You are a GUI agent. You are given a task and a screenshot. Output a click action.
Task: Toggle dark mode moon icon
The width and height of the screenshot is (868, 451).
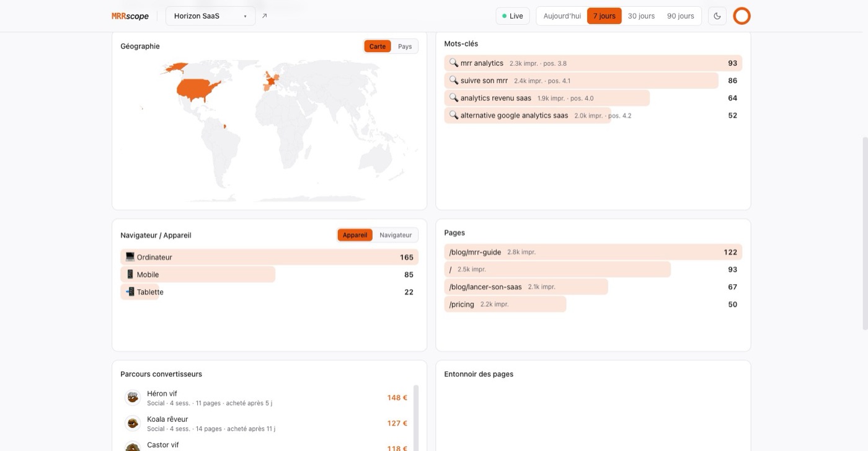[x=717, y=16]
